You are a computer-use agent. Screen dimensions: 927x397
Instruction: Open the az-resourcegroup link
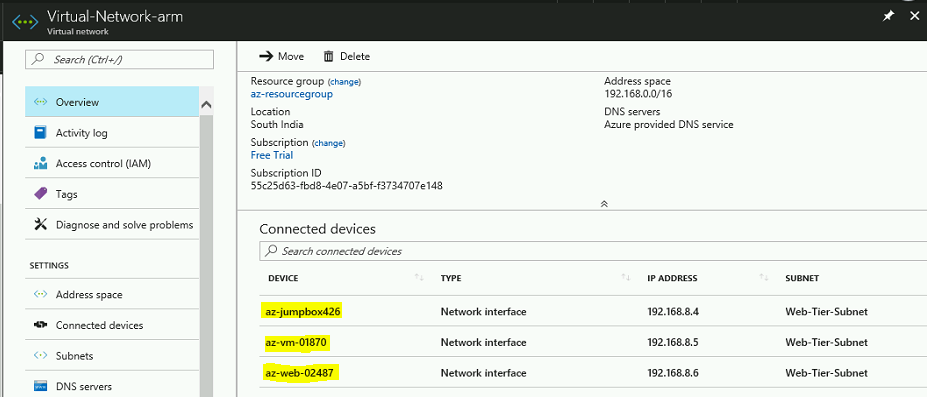click(291, 94)
